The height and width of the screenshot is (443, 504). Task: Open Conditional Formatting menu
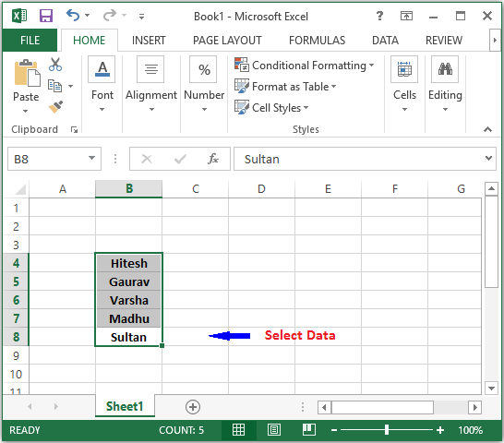point(304,66)
